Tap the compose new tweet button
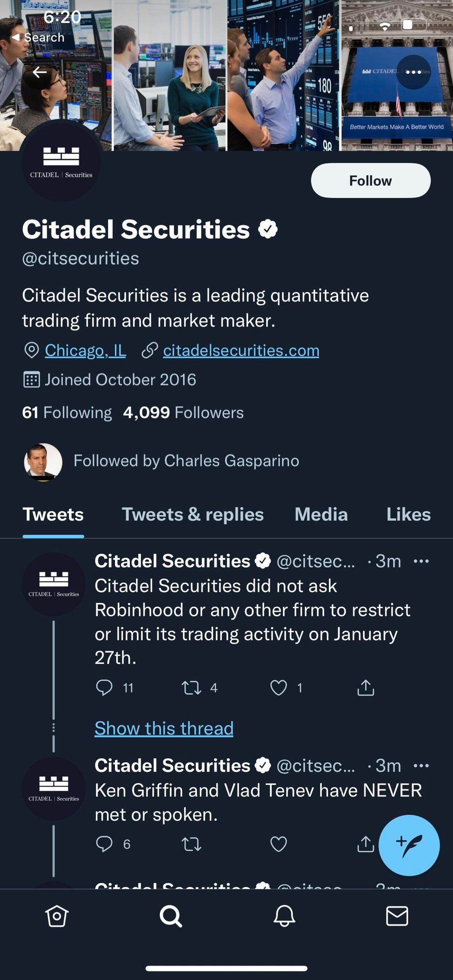Screen dimensions: 453x980 [408, 846]
